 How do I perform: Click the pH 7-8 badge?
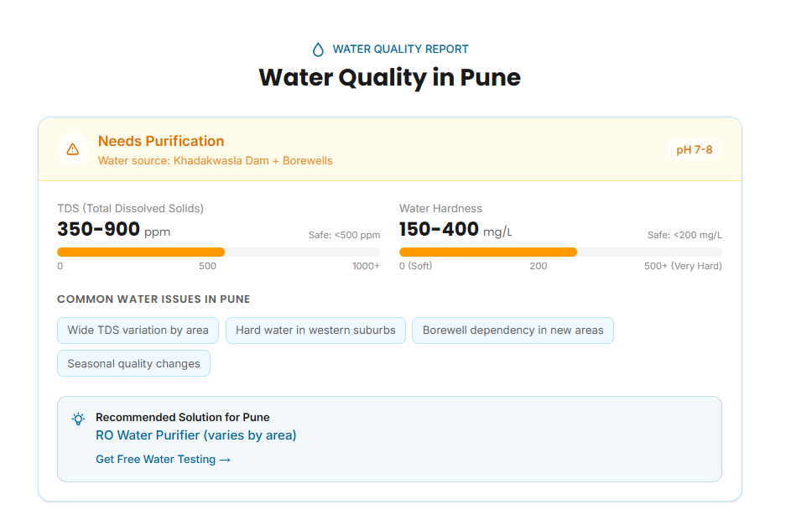[694, 149]
